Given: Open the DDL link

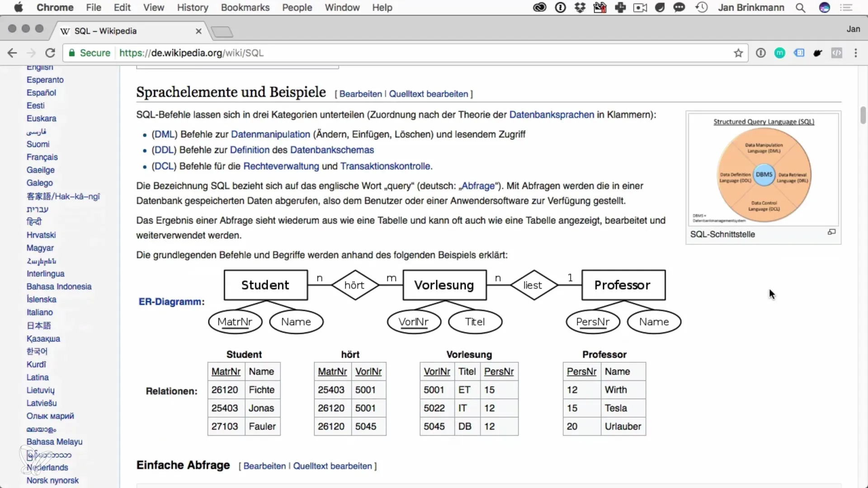Looking at the screenshot, I should [x=164, y=150].
